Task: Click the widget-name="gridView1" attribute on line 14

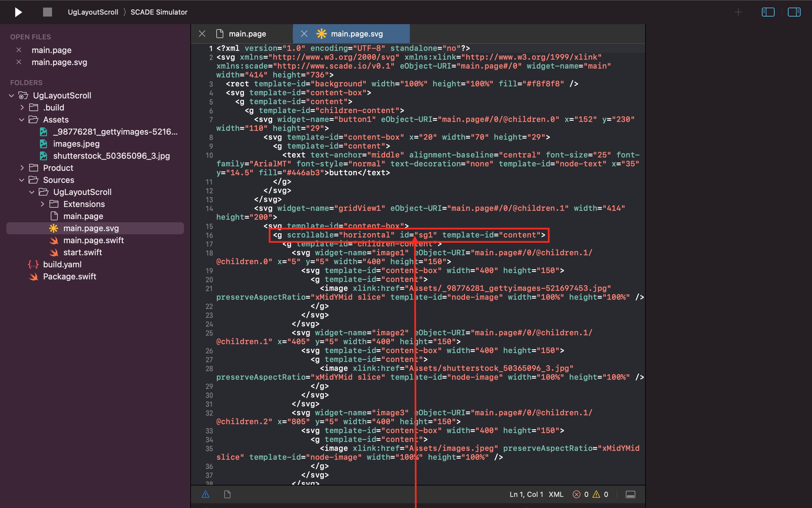Action: (x=331, y=208)
